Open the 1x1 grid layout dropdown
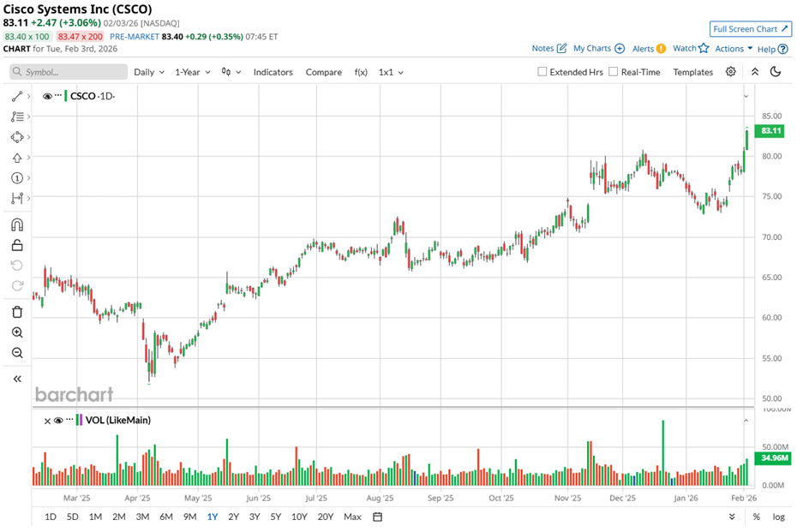This screenshot has width=803, height=532. point(391,72)
